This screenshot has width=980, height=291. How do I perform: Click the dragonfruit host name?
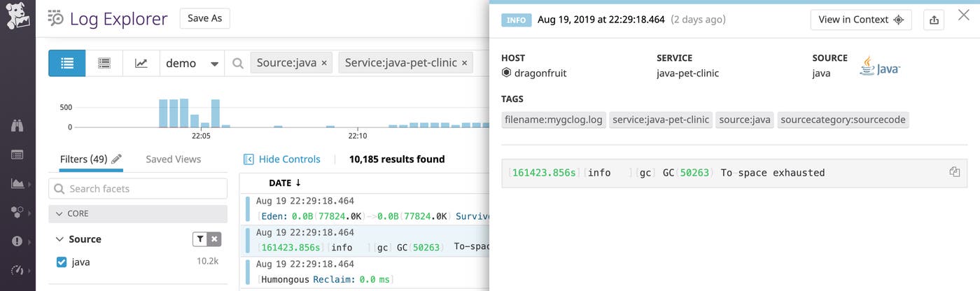540,73
